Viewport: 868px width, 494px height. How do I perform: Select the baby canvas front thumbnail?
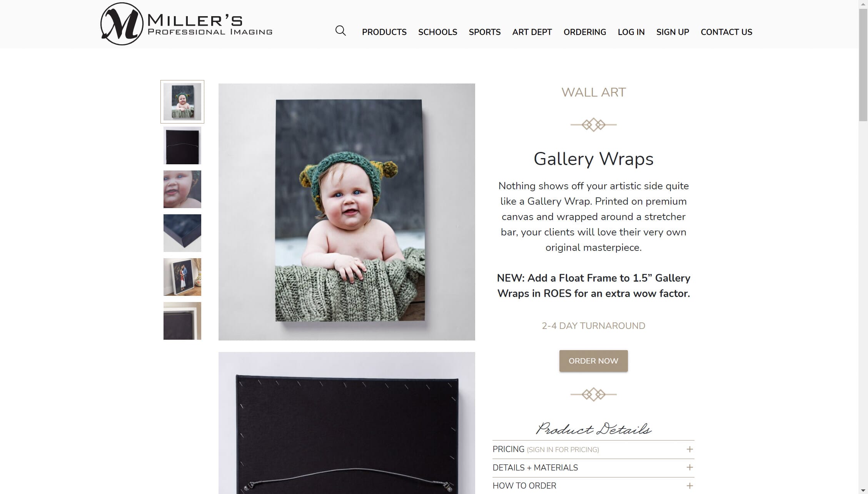182,102
